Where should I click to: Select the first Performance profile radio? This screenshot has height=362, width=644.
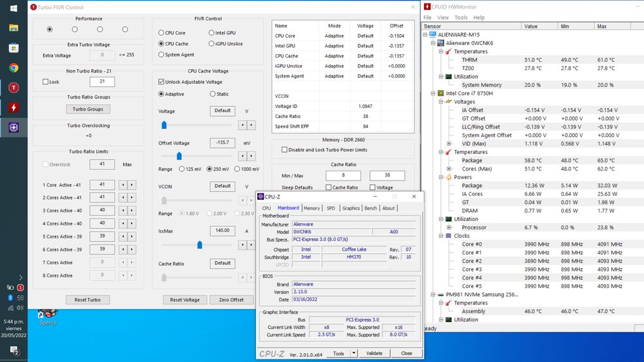point(50,30)
